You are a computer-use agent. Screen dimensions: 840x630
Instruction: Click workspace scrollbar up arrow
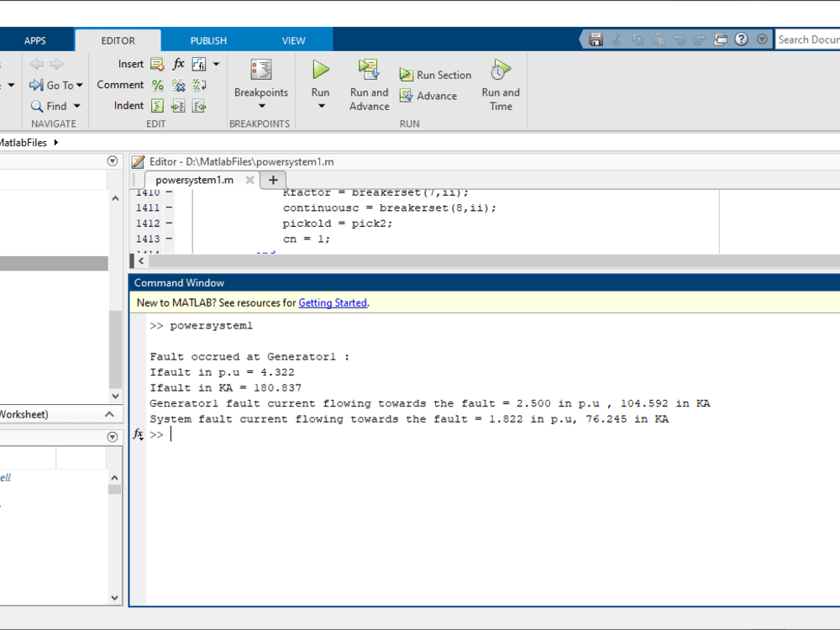[x=114, y=477]
